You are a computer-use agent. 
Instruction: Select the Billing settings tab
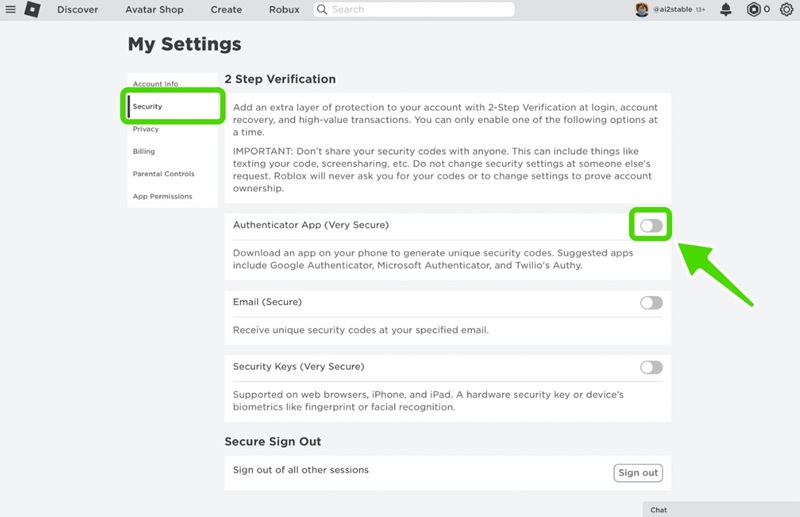point(144,152)
